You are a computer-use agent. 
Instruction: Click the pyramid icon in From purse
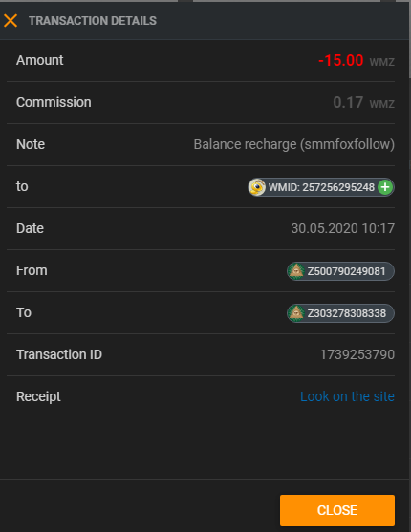coord(296,271)
